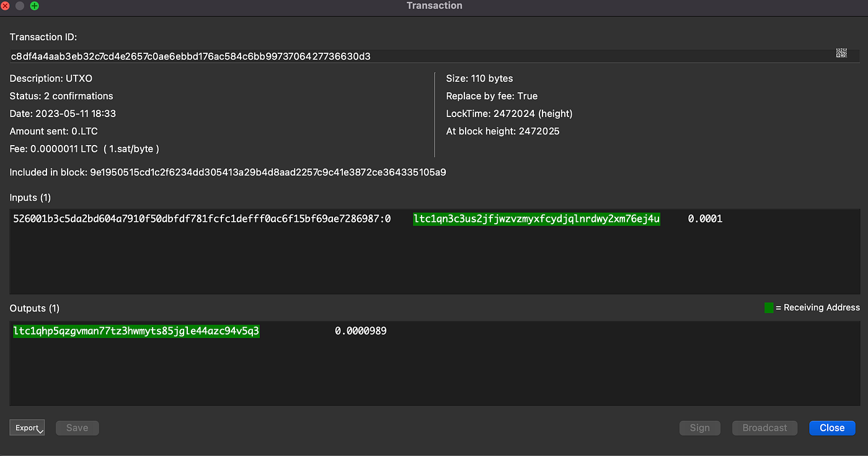The width and height of the screenshot is (868, 456).
Task: Click the green zoom window button
Action: coord(34,6)
